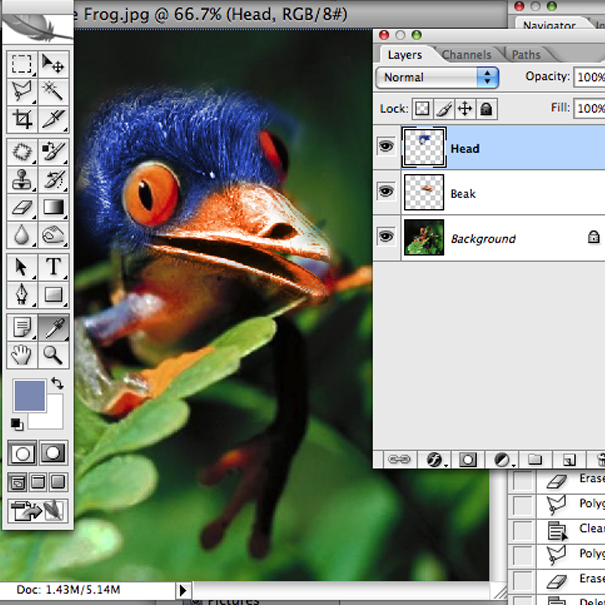The width and height of the screenshot is (605, 605).
Task: Hide the Head layer
Action: coord(385,148)
